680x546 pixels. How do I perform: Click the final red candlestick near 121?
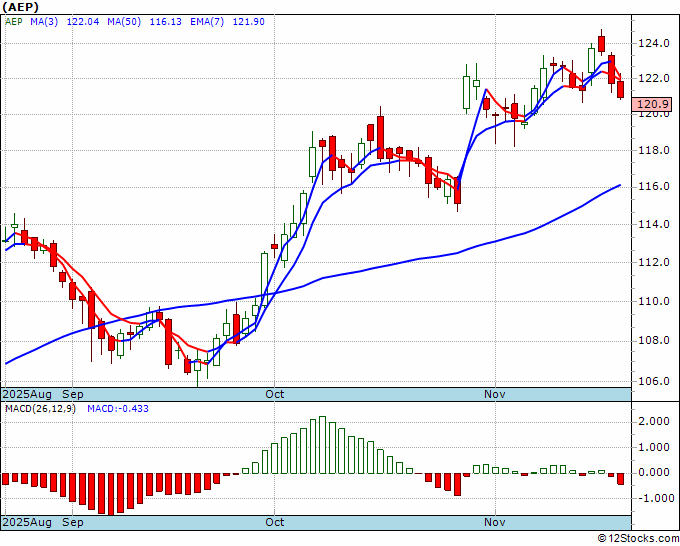(621, 90)
